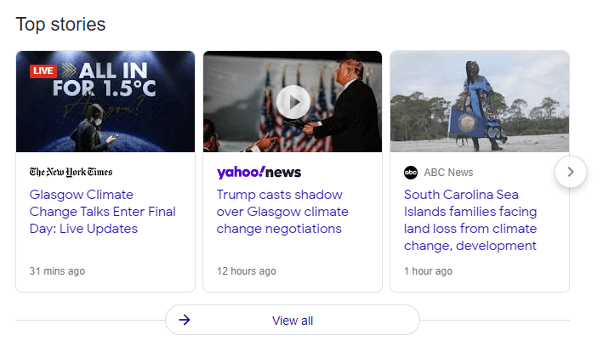The height and width of the screenshot is (364, 609).
Task: Click the 31 mins ago timestamp
Action: [57, 271]
